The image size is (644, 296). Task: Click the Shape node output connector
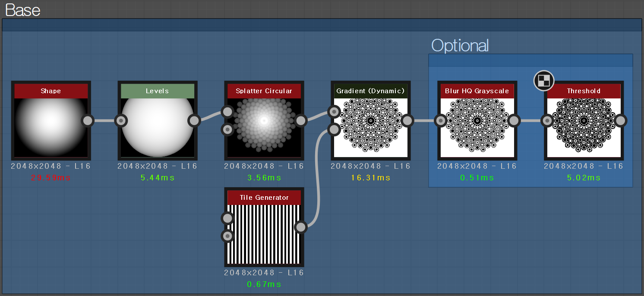(x=88, y=121)
